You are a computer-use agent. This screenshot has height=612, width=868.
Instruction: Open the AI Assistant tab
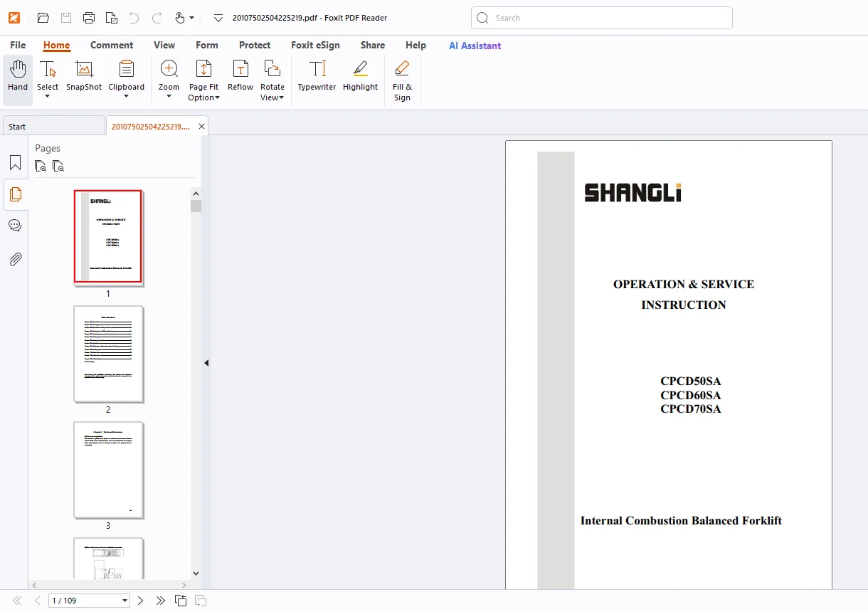475,46
